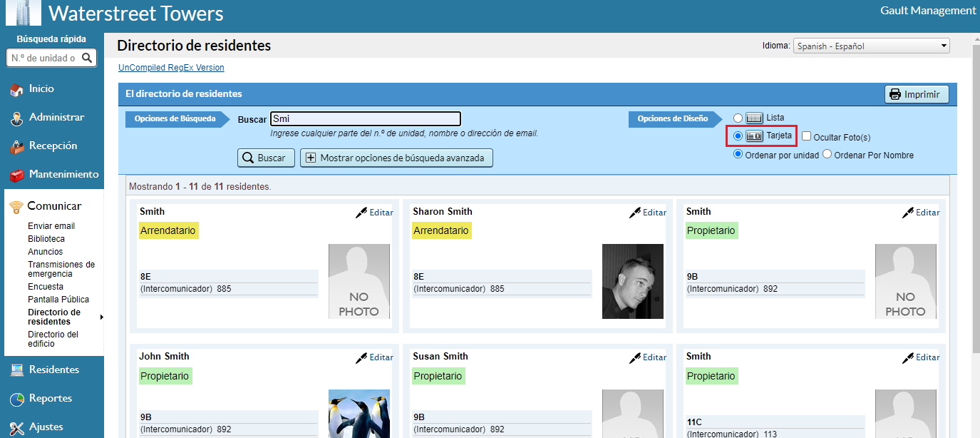This screenshot has height=438, width=980.
Task: Click the Mantenimiento toolbox icon
Action: pos(16,175)
